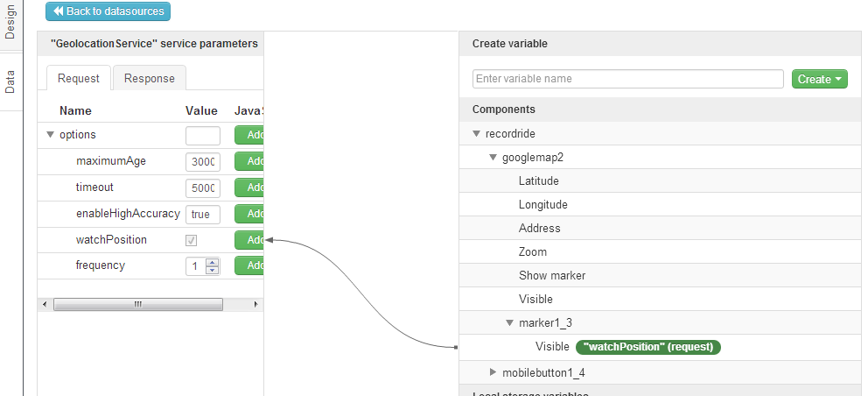Click Back to datasources button
The width and height of the screenshot is (868, 396).
(x=108, y=11)
